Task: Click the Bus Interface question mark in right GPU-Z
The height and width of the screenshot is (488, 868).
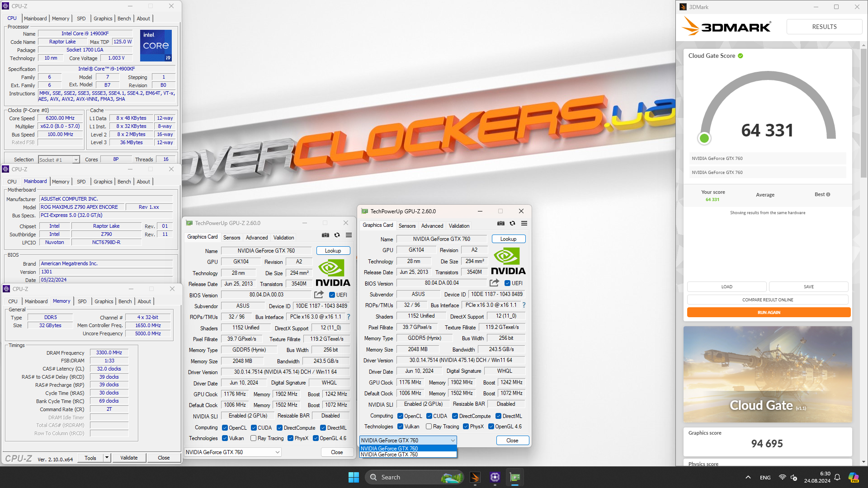Action: (x=524, y=305)
